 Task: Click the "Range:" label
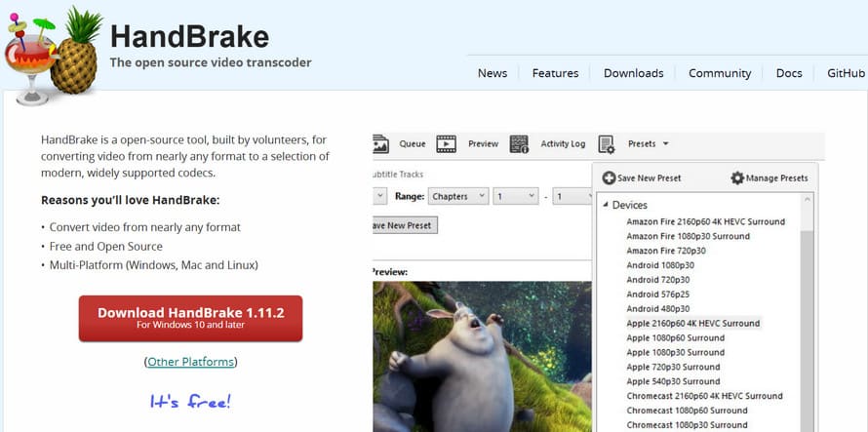coord(410,196)
